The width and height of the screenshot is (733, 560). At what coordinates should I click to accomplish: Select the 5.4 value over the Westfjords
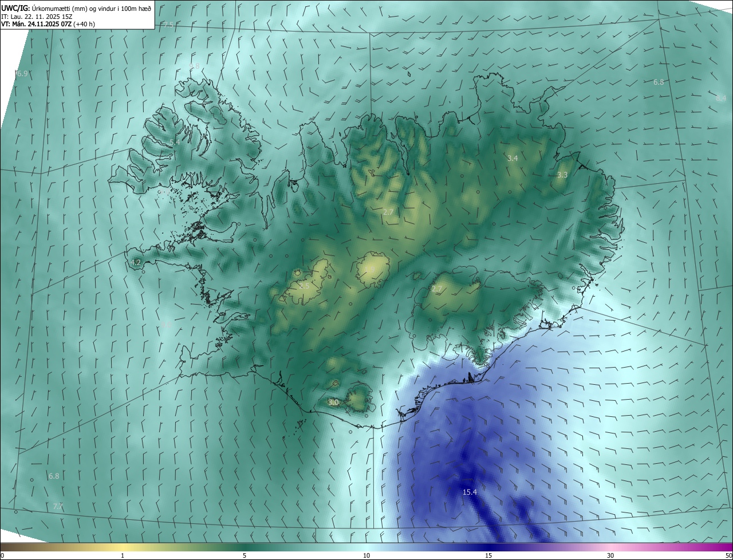coord(175,142)
